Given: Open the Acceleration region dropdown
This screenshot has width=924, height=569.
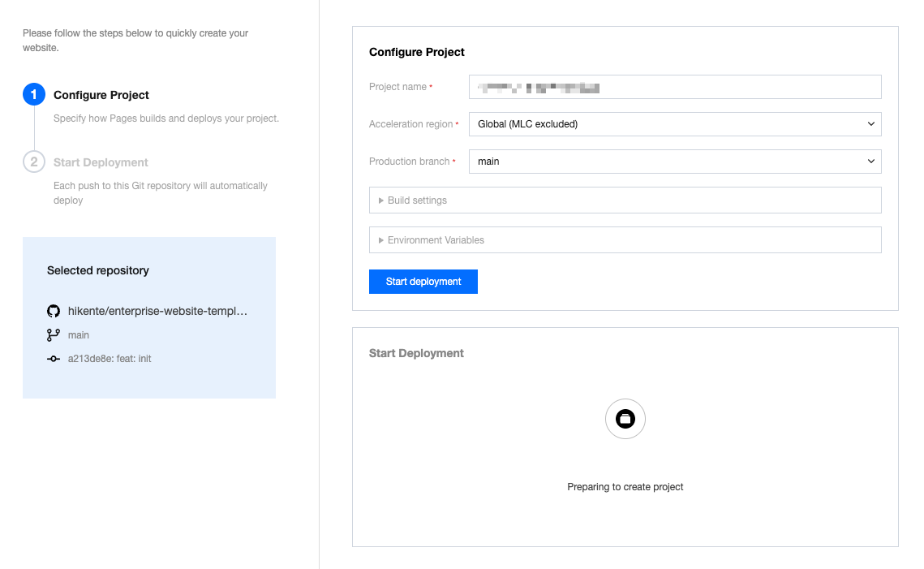Looking at the screenshot, I should coord(674,124).
